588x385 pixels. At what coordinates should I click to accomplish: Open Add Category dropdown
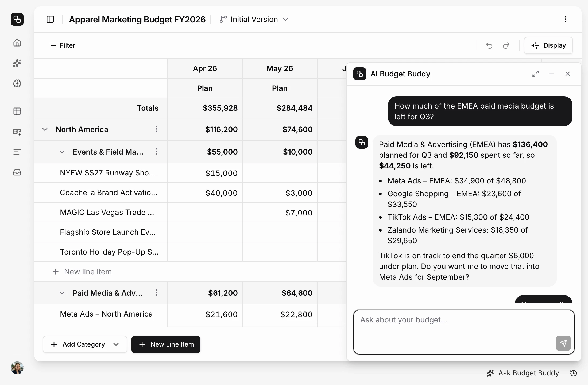[x=85, y=344]
